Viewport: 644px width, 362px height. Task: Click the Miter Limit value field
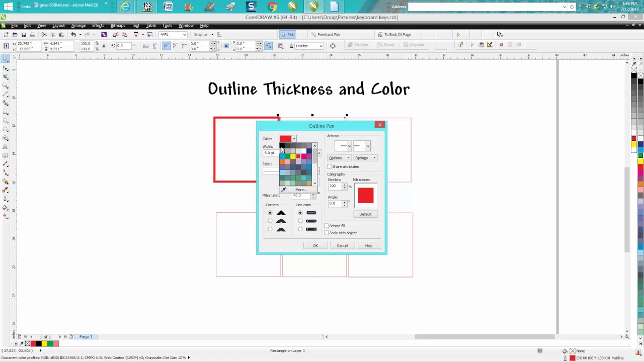[300, 196]
